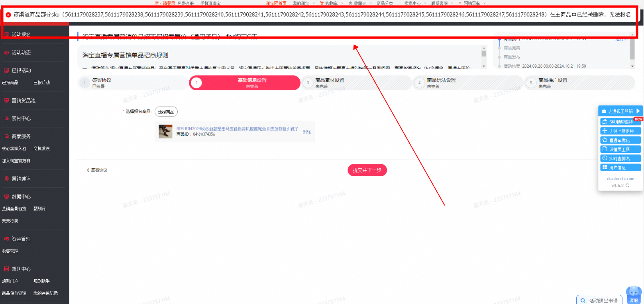
Task: Expand the 我的淘宝 dropdown arrow
Action: (314, 3)
